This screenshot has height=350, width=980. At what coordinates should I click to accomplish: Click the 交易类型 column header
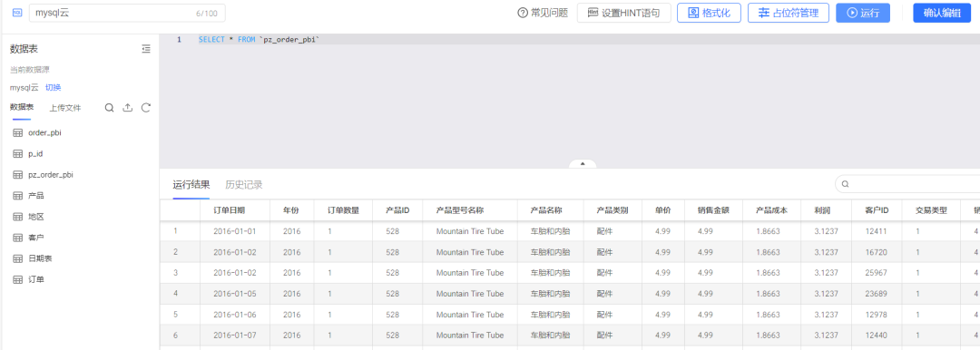point(931,210)
